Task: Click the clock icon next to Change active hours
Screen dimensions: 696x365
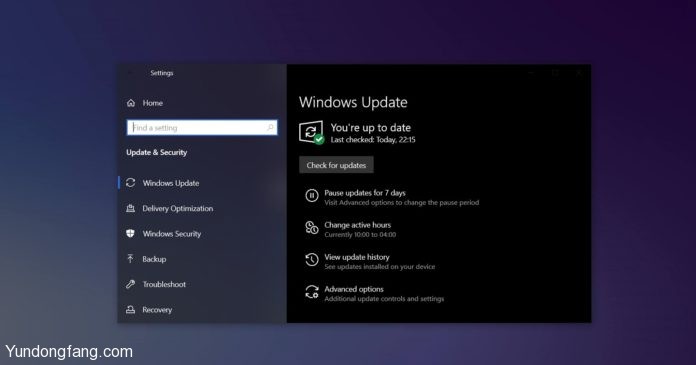Action: 312,228
